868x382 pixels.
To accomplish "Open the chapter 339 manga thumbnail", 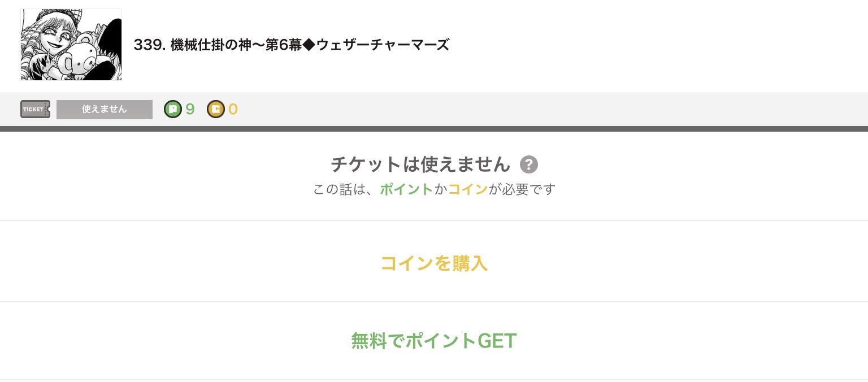I will pyautogui.click(x=71, y=45).
